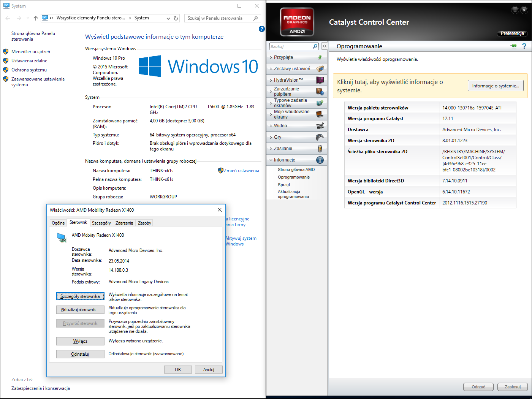Screen dimensions: 532x399
Task: Open Menedżer urządzeń link
Action: tap(31, 52)
